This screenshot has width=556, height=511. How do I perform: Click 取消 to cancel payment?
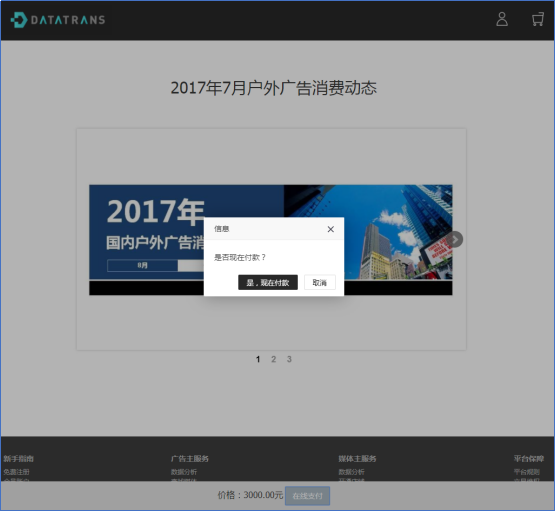[319, 283]
